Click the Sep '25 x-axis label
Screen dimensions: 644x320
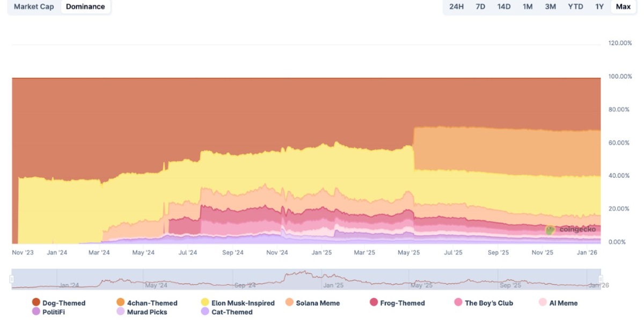pyautogui.click(x=498, y=252)
